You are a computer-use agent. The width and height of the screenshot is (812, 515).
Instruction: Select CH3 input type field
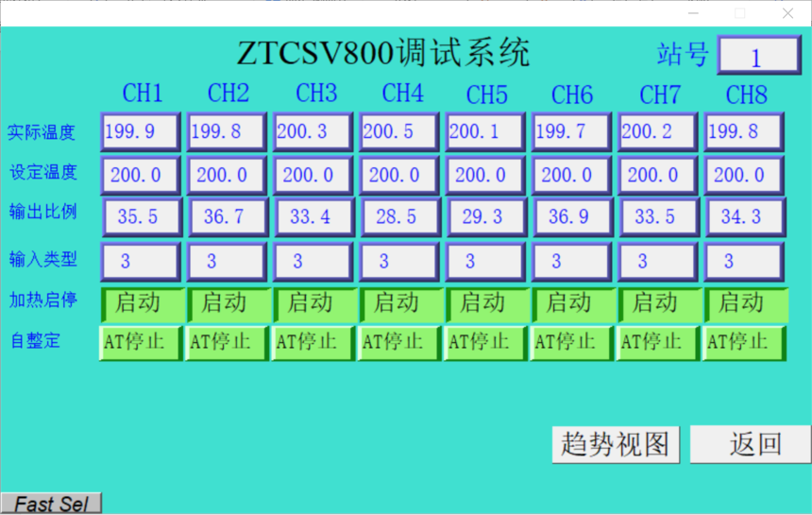click(x=313, y=261)
